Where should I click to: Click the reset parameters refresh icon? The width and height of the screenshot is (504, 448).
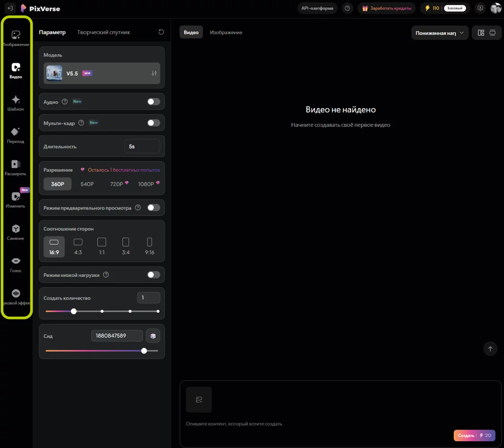tap(161, 32)
